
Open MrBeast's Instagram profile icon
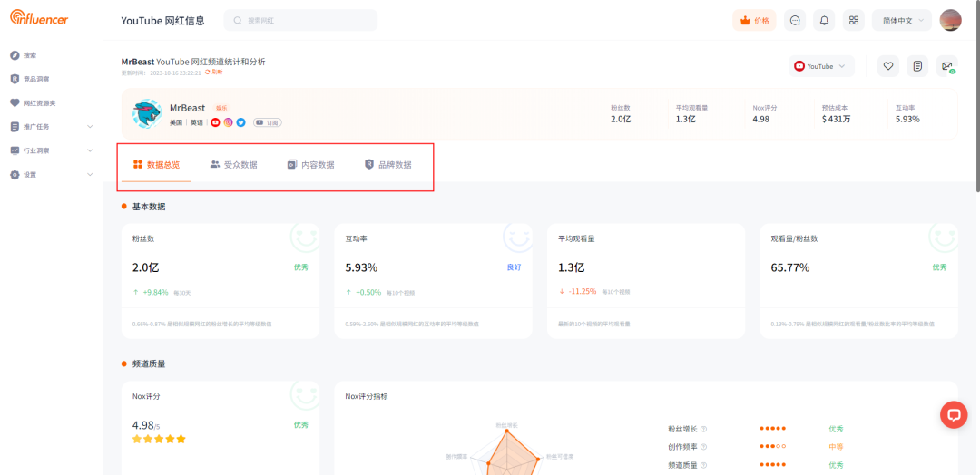(228, 122)
